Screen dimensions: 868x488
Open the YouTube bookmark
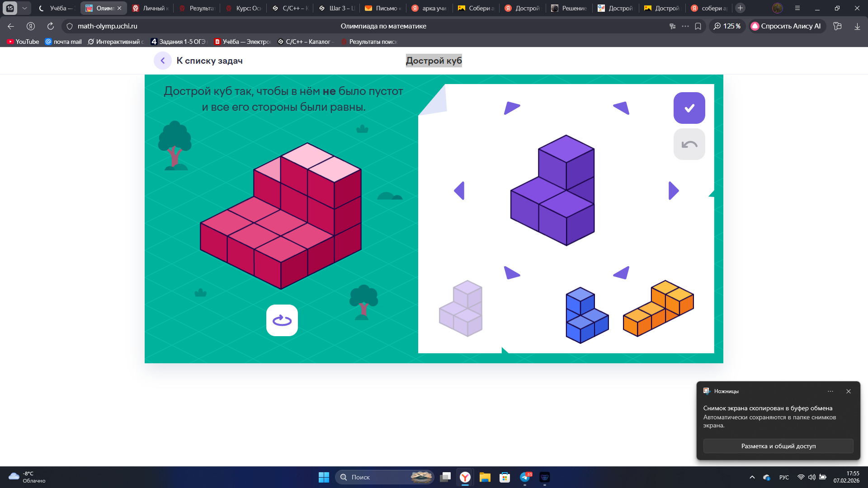click(23, 42)
